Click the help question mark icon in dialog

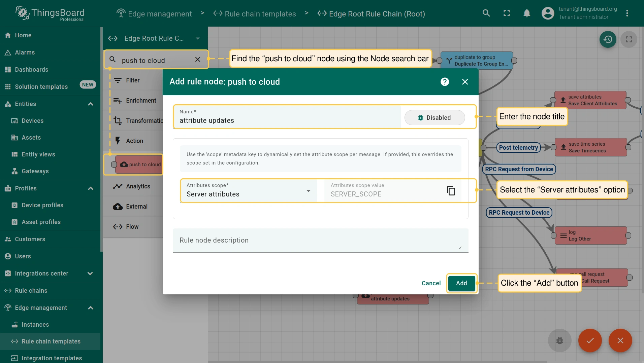click(445, 82)
